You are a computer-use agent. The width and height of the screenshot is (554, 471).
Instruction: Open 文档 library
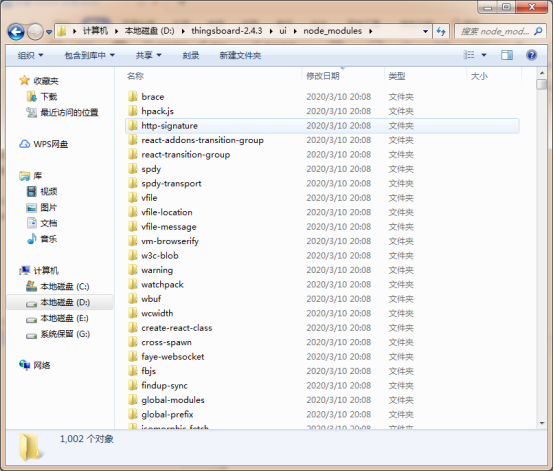pos(49,223)
